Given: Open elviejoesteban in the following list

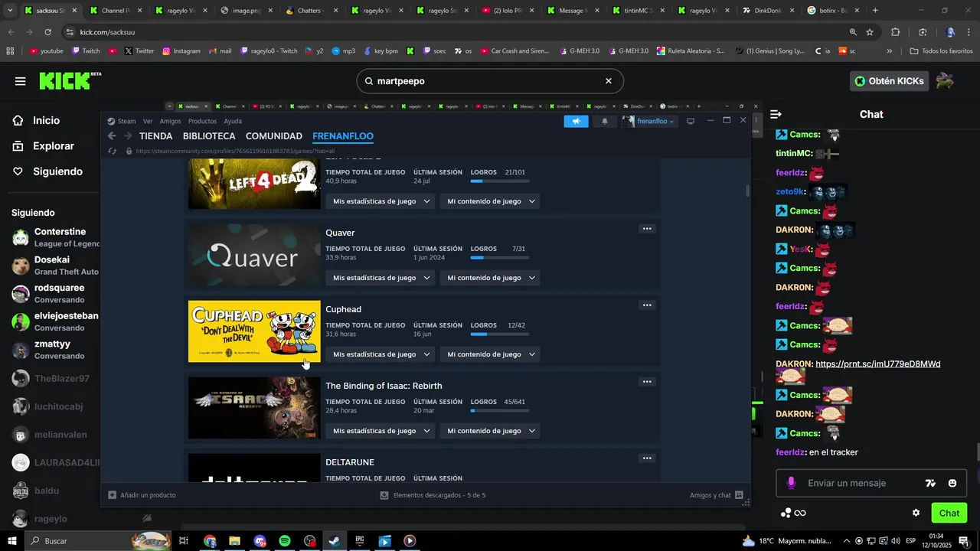Looking at the screenshot, I should tap(54, 321).
